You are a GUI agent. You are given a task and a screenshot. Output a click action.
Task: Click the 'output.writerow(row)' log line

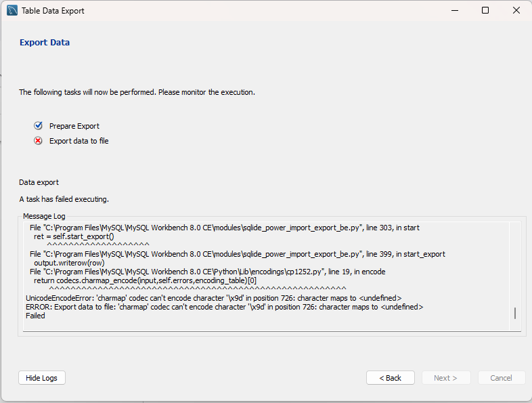point(69,263)
